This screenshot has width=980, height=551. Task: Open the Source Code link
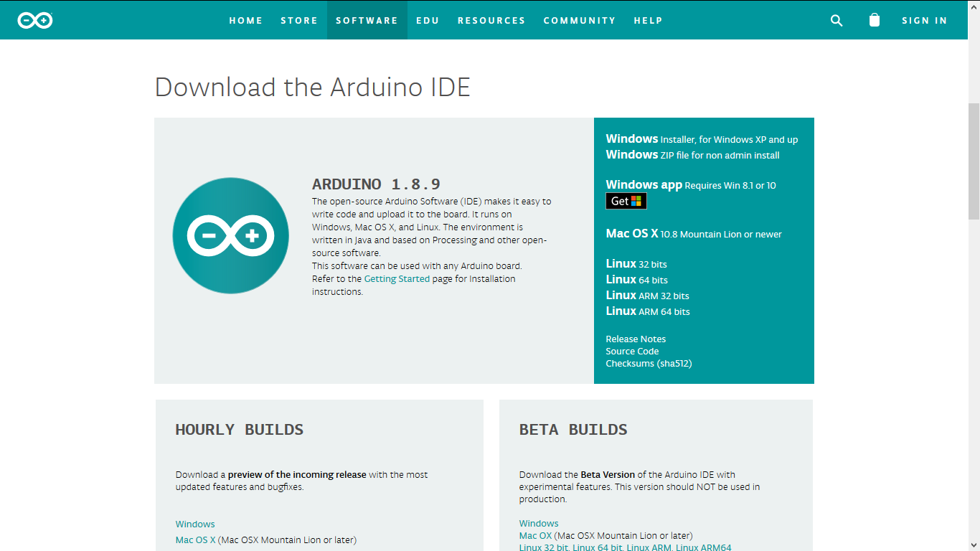[632, 351]
